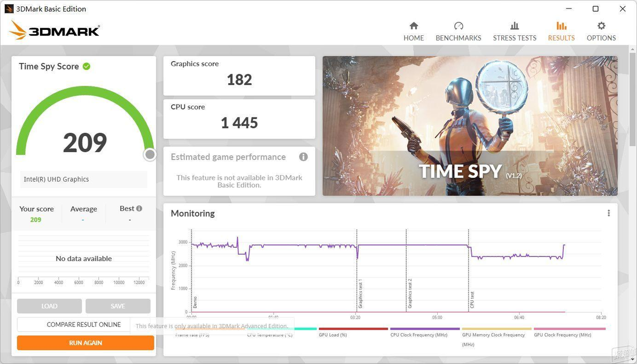Click the Time Spy banner image

click(x=470, y=126)
